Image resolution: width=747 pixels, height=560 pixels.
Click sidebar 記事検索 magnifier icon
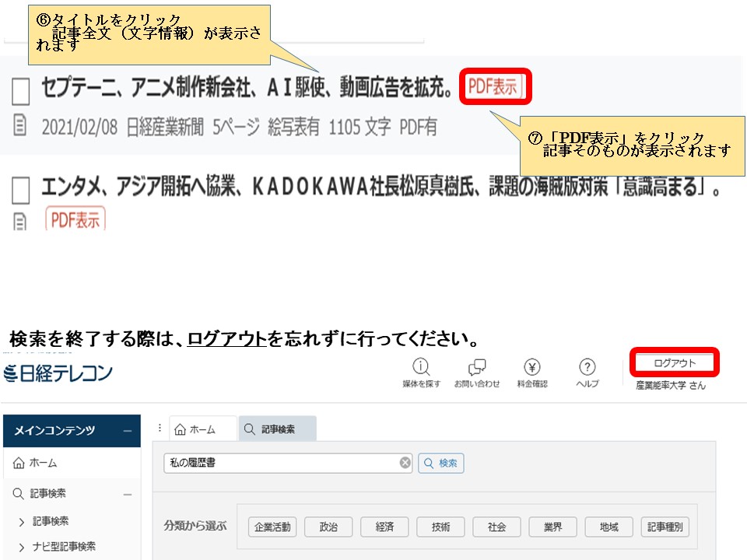(18, 493)
